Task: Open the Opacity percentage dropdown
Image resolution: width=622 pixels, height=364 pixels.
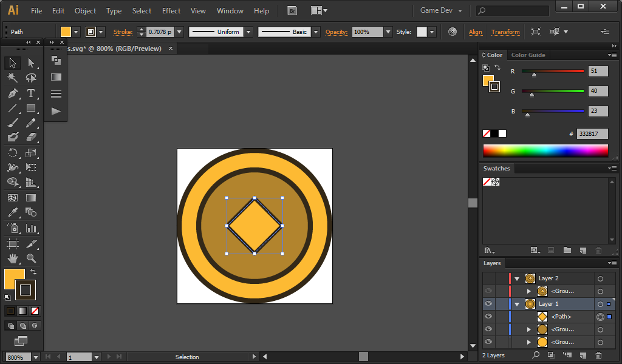Action: [388, 32]
